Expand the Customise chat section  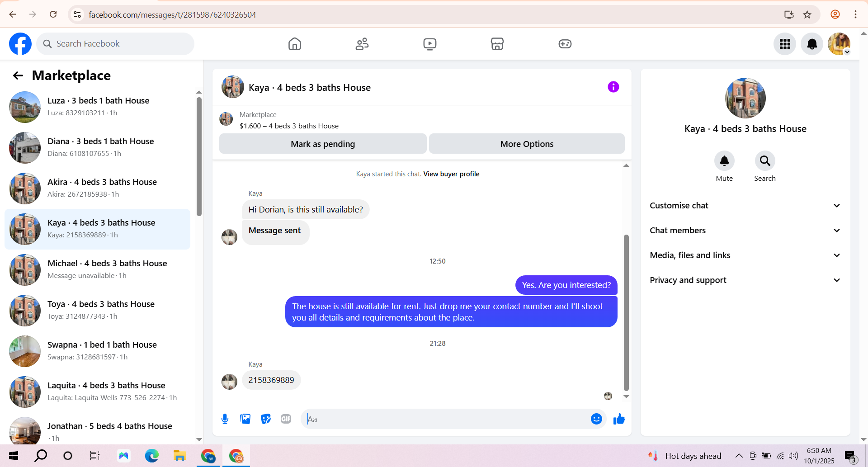point(745,206)
